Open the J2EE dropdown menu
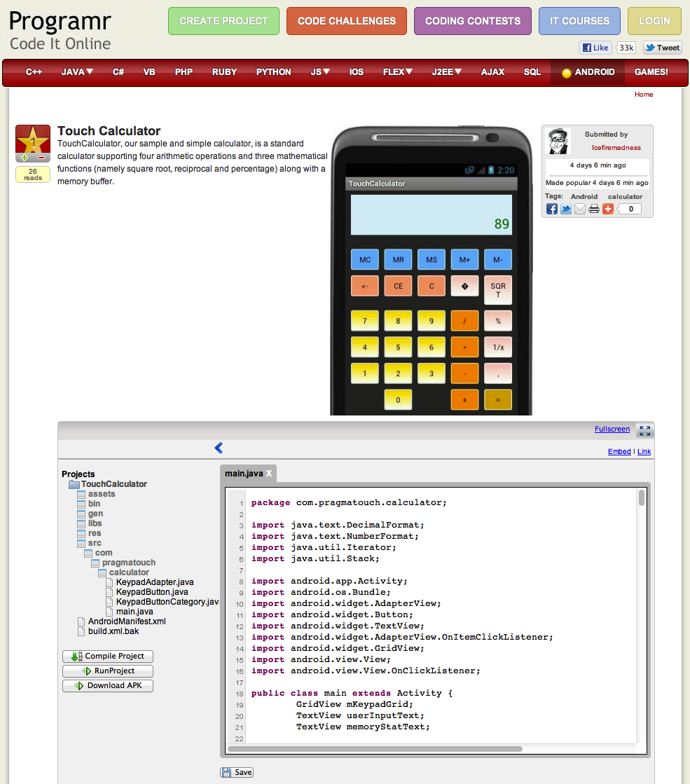This screenshot has height=784, width=690. pos(446,72)
